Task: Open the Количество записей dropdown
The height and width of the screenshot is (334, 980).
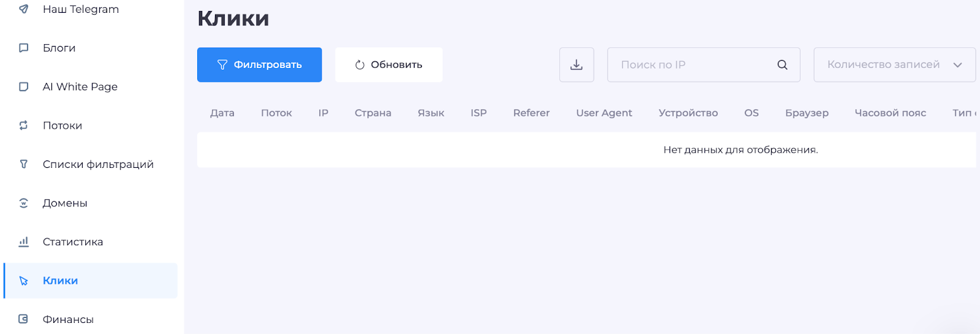Action: (883, 65)
